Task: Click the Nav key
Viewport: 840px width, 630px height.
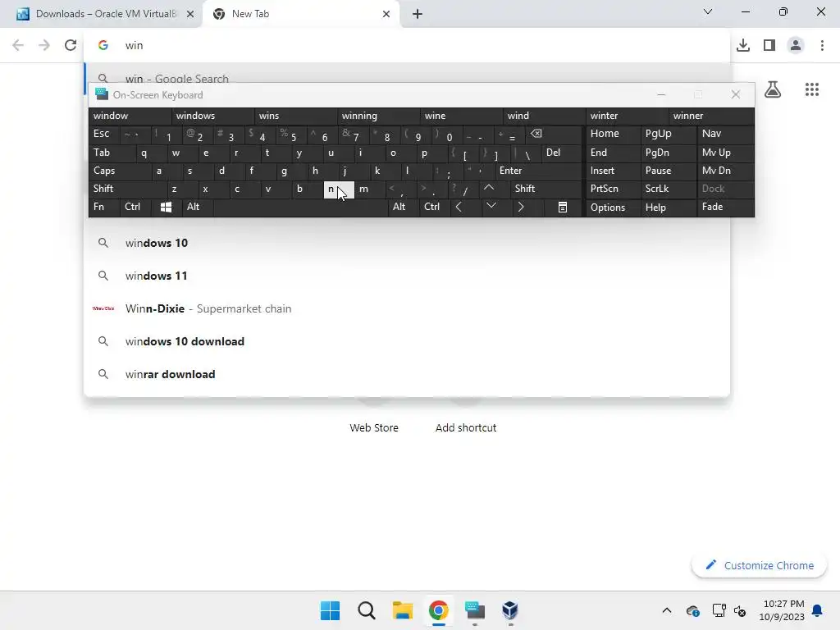Action: [x=725, y=134]
